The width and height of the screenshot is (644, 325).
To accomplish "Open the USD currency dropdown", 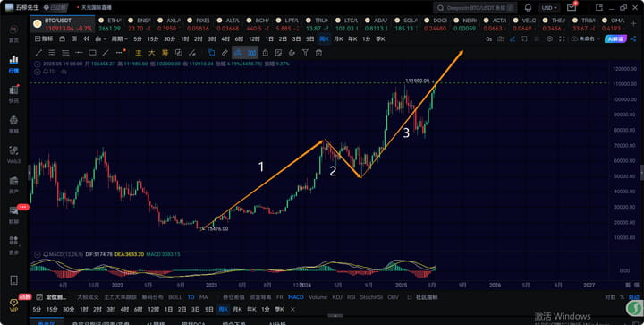I will (x=549, y=8).
